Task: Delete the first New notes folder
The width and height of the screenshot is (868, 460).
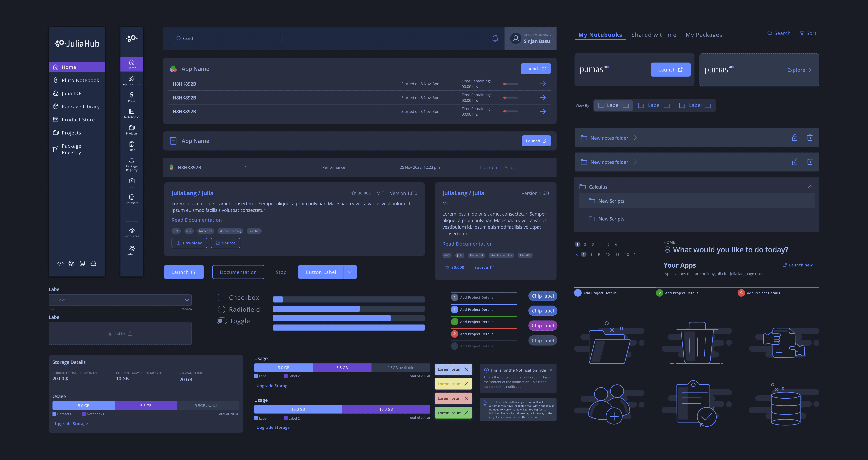Action: click(x=810, y=138)
